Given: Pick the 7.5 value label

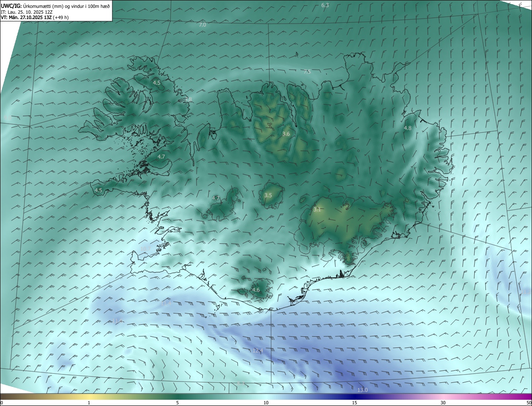Looking at the screenshot, I should 307,72.
